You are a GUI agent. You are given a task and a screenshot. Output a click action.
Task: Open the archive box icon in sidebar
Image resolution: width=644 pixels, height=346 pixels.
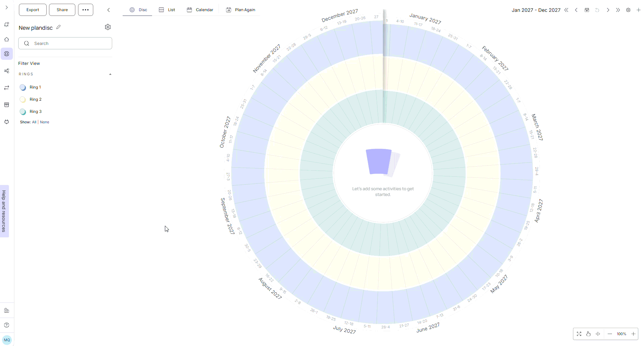6,105
